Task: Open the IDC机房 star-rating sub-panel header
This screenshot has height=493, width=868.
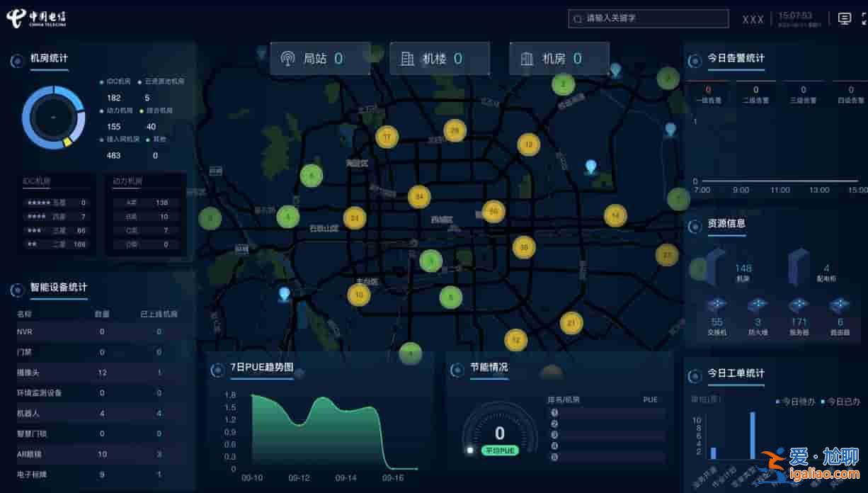Action: (37, 181)
